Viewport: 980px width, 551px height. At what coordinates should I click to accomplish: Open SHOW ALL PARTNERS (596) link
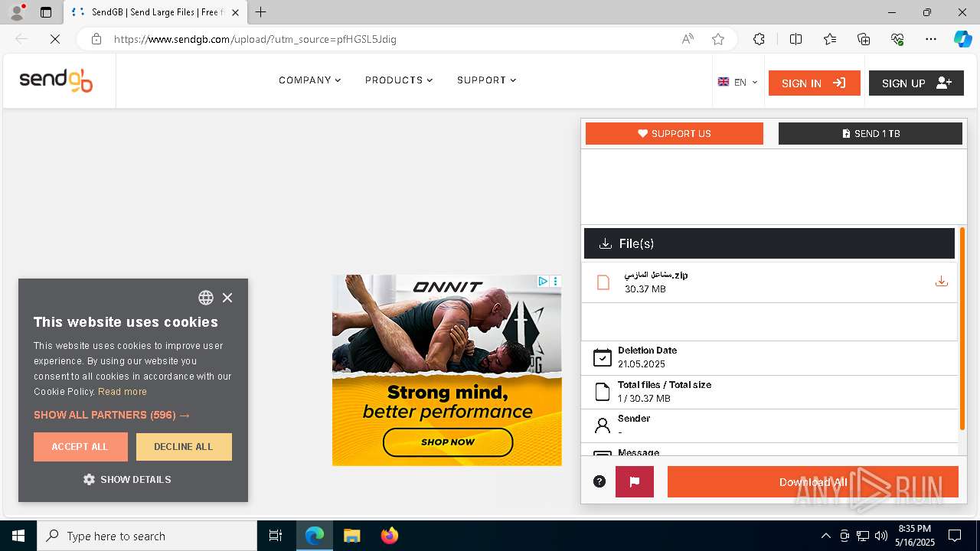(x=112, y=415)
